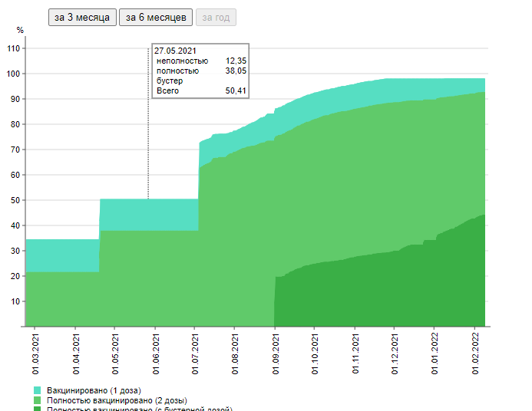Click the "за 3 месяца" period button
The width and height of the screenshot is (532, 411).
(82, 18)
